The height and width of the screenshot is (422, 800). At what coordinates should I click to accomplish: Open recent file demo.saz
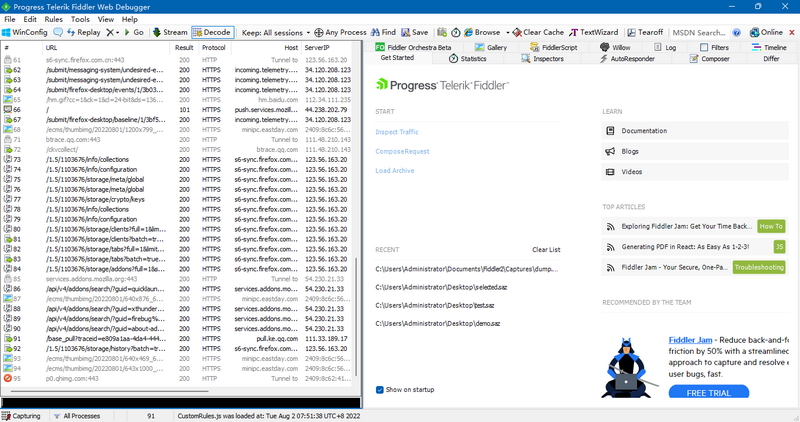(437, 324)
